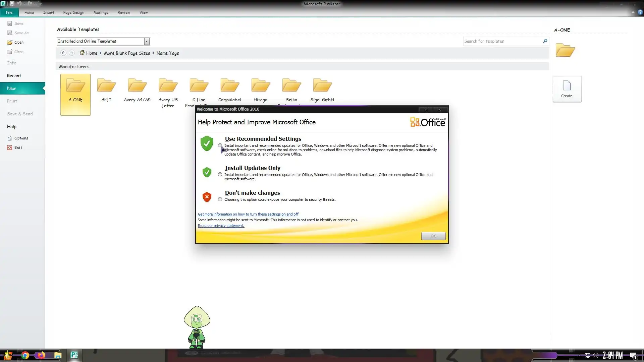The image size is (644, 362).
Task: Choose Don't make changes radio button
Action: 220,199
